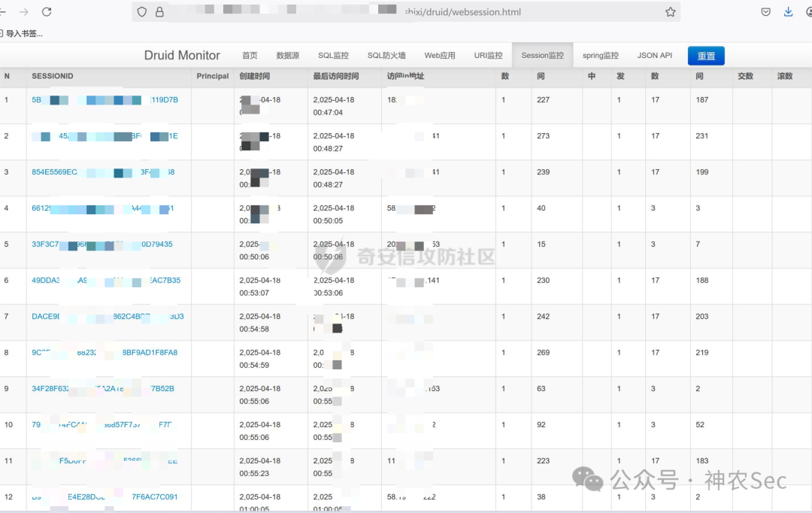
Task: Click the value 188 in row 6
Action: tap(702, 281)
